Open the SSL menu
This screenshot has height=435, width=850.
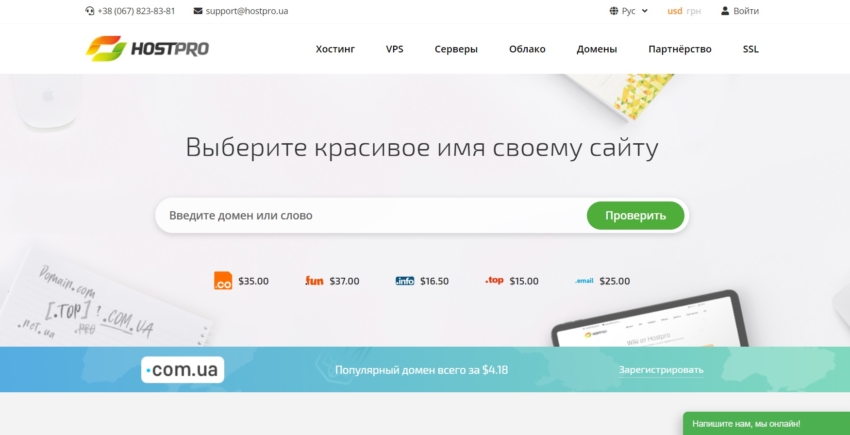tap(751, 49)
